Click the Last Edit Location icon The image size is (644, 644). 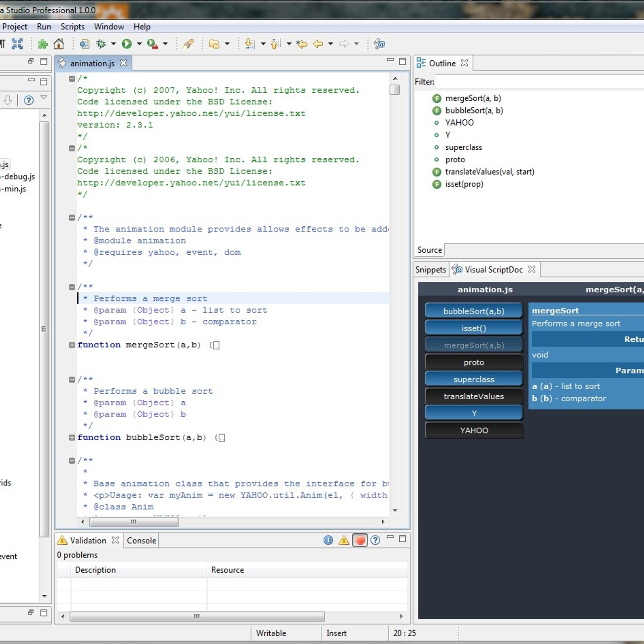point(301,44)
